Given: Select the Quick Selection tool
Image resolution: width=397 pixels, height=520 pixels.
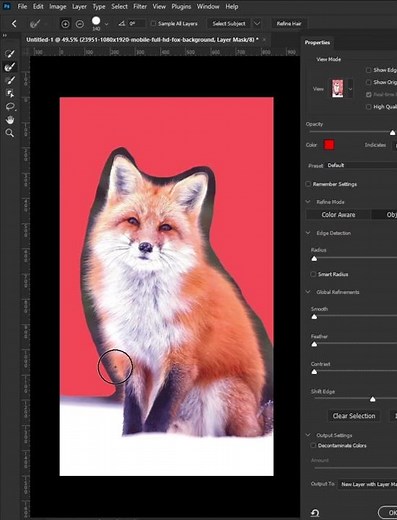Looking at the screenshot, I should click(x=10, y=54).
